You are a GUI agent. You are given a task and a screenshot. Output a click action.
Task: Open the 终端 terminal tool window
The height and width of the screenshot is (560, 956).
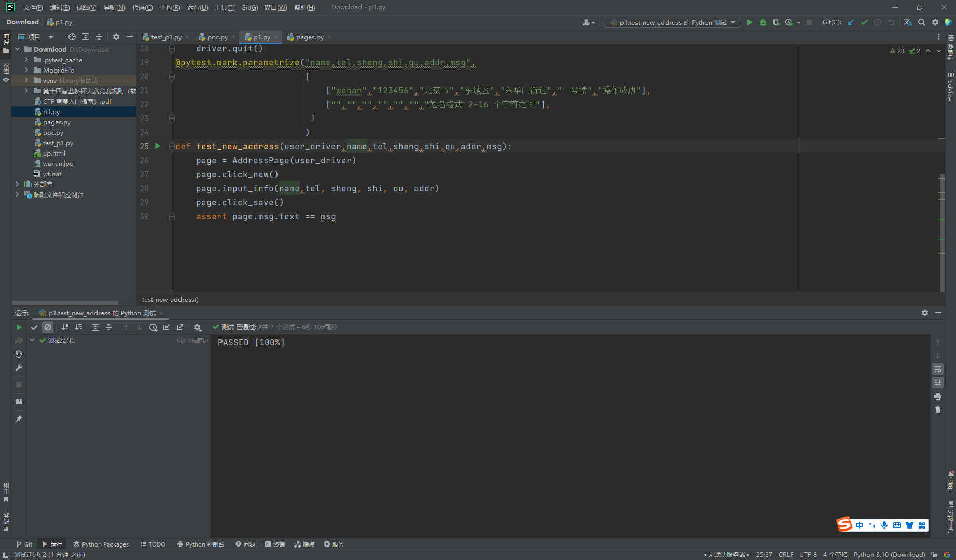pyautogui.click(x=275, y=544)
